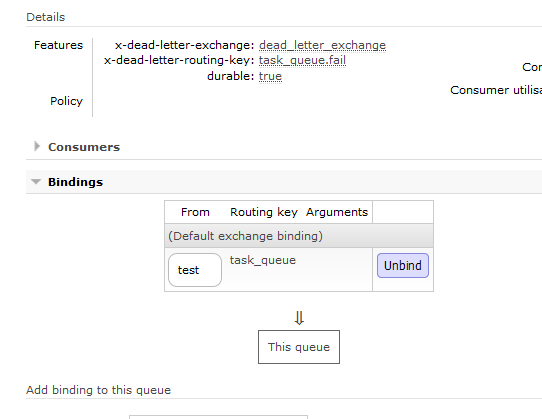
Task: Click the durable true value
Action: [x=270, y=76]
